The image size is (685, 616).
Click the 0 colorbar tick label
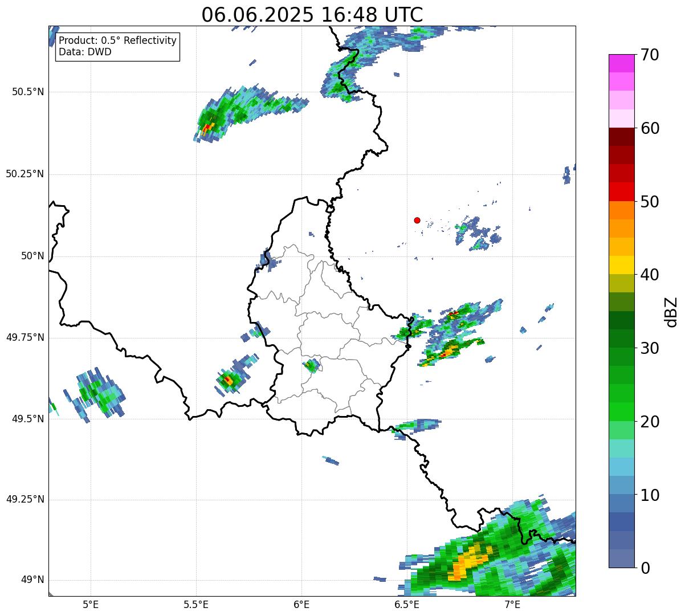tap(645, 568)
